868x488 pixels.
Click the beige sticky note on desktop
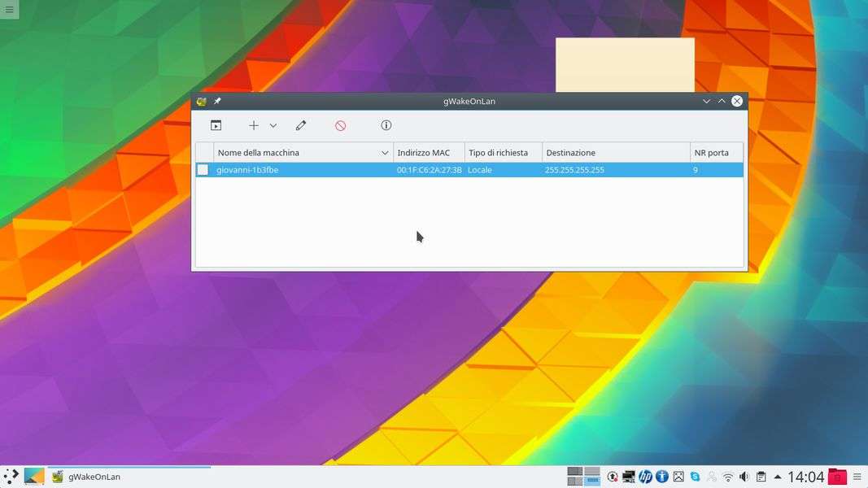(625, 65)
